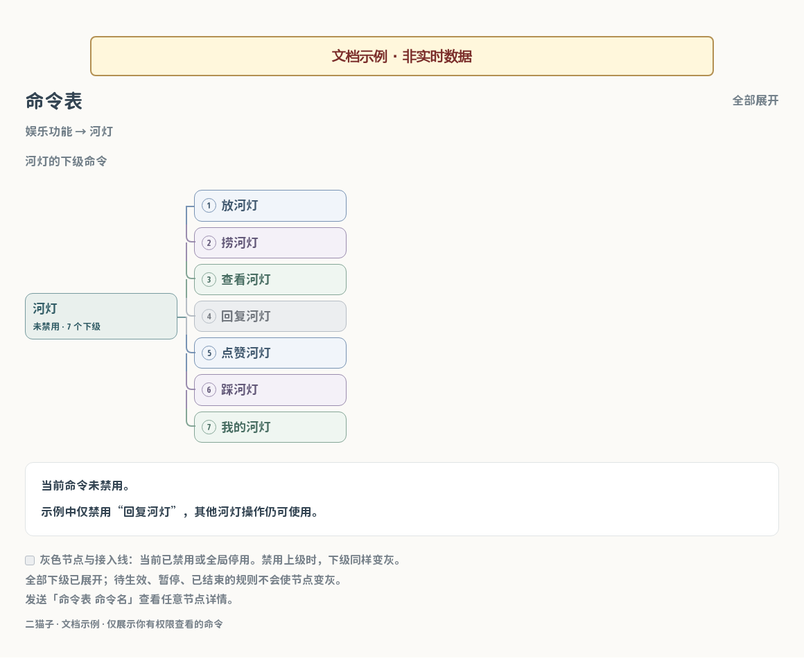The image size is (804, 672).
Task: Click the number 4 badge on 回复河灯
Action: [209, 317]
